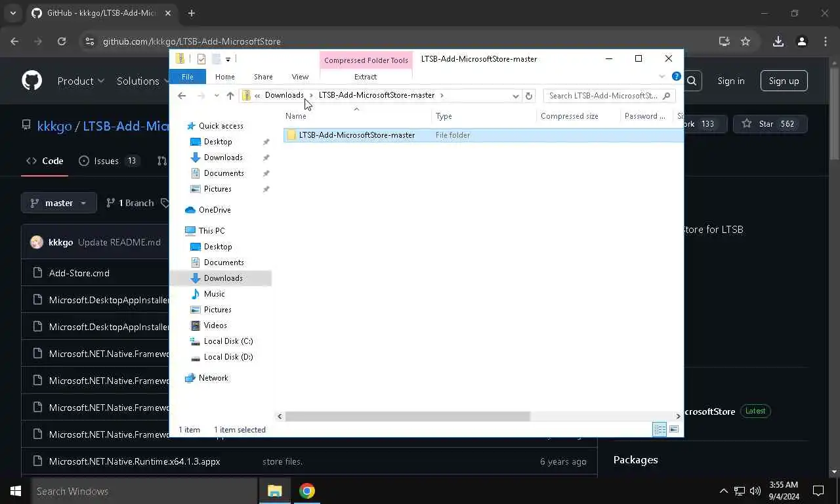
Task: Open File tab in Explorer ribbon
Action: pos(188,77)
